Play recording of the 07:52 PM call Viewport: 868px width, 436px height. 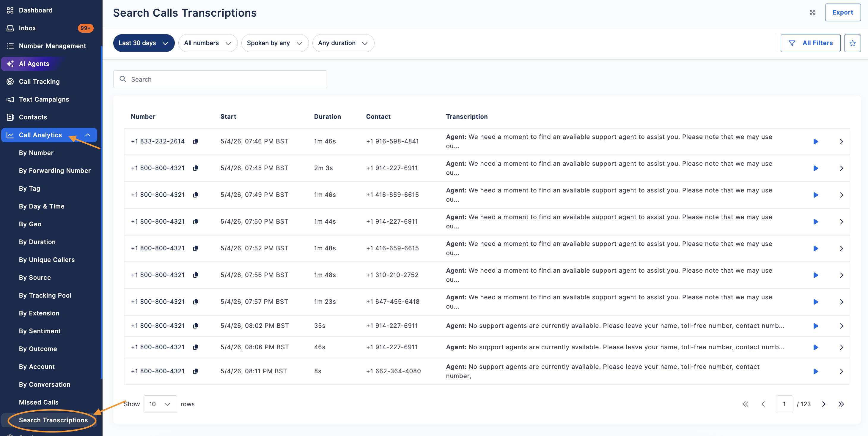816,249
